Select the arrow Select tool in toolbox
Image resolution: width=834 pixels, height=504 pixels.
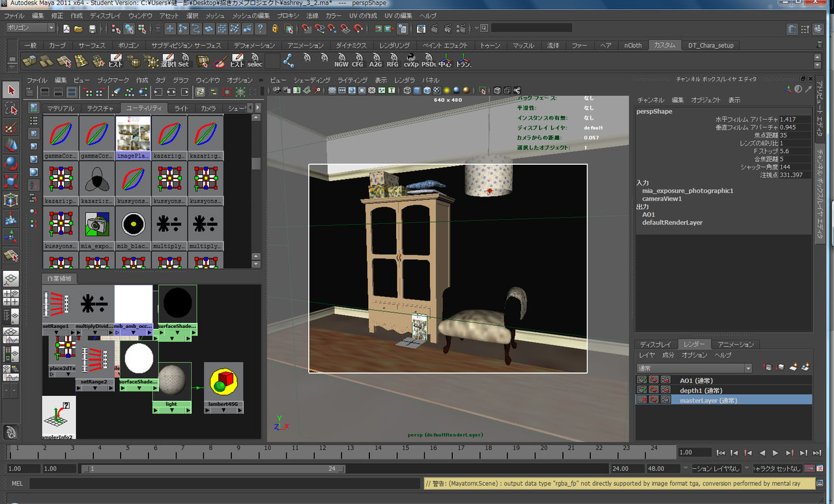pyautogui.click(x=10, y=90)
